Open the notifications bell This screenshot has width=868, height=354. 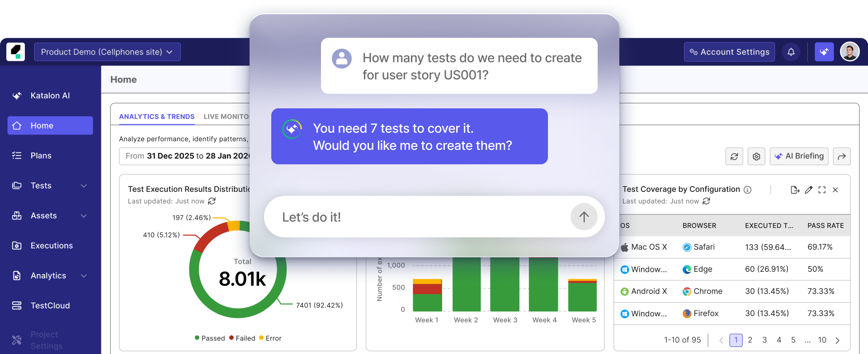coord(791,52)
